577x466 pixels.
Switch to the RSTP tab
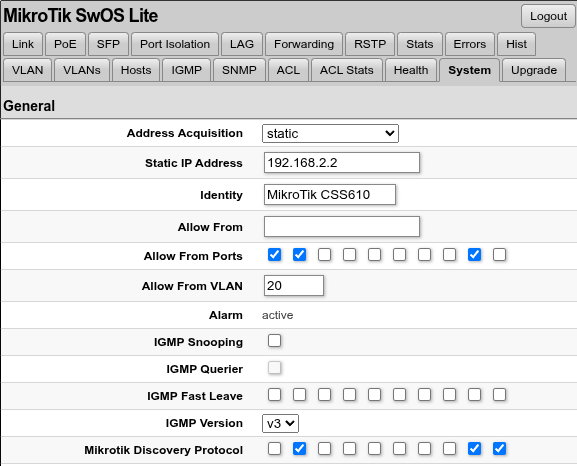[x=370, y=44]
